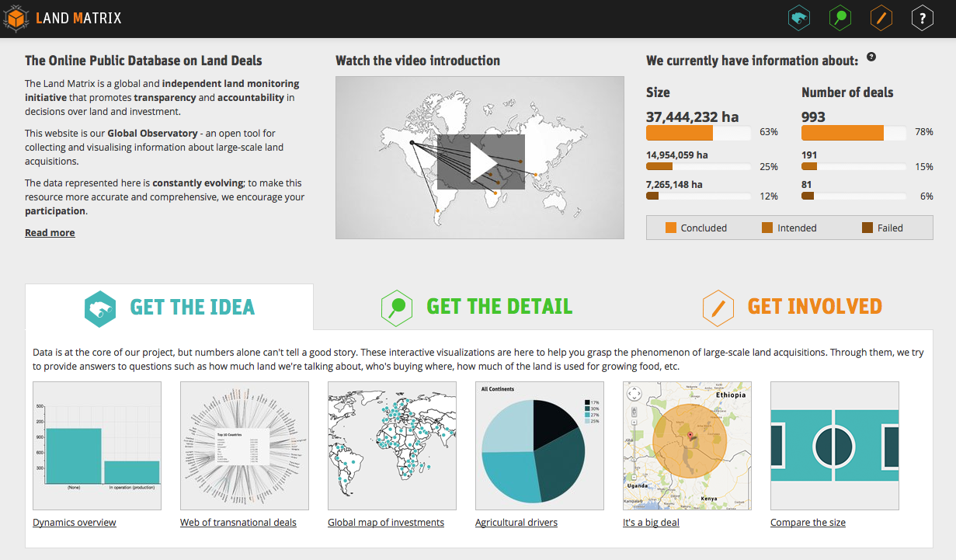This screenshot has height=560, width=956.
Task: Click the Failed legend color swatch
Action: click(x=867, y=228)
